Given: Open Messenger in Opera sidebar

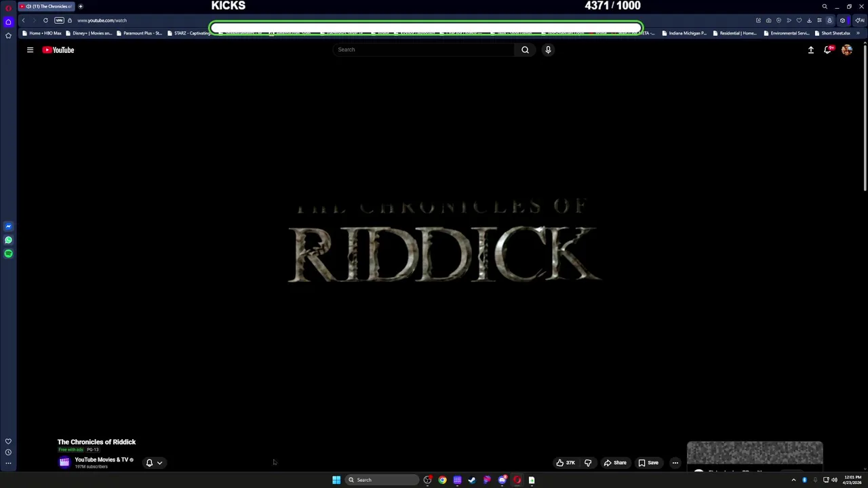Looking at the screenshot, I should (8, 226).
